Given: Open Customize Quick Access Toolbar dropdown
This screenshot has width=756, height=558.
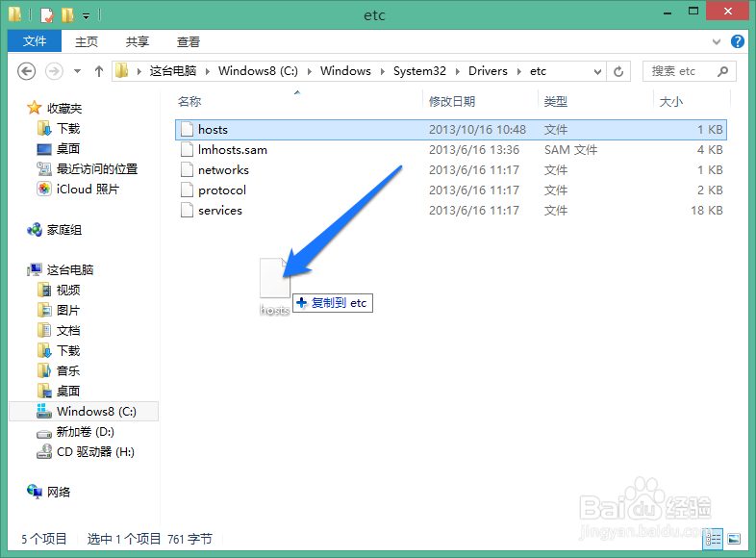Looking at the screenshot, I should [x=86, y=16].
